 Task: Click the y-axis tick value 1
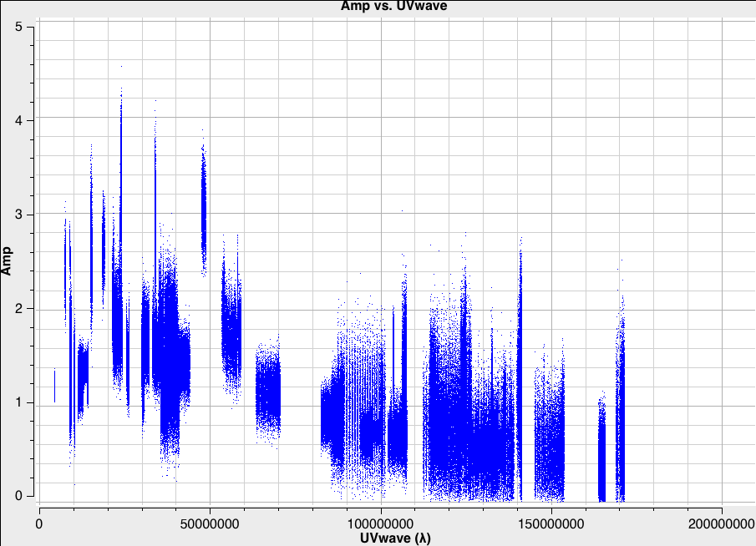19,402
